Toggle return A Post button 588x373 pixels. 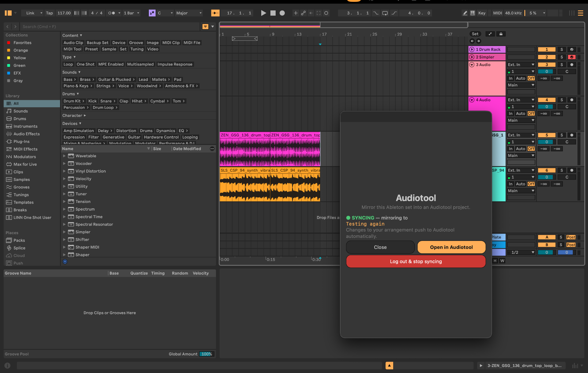571,237
